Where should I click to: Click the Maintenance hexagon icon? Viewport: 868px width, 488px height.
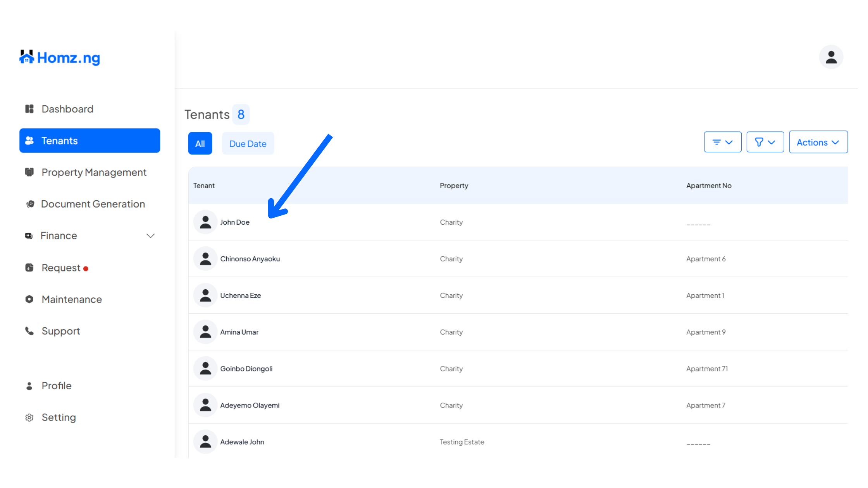[29, 299]
